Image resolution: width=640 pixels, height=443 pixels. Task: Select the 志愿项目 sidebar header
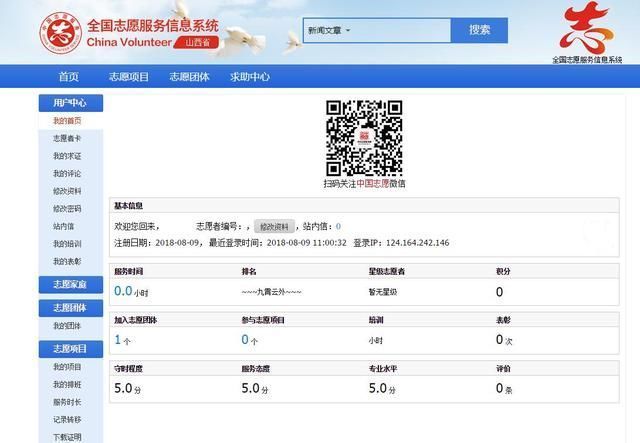pos(71,349)
